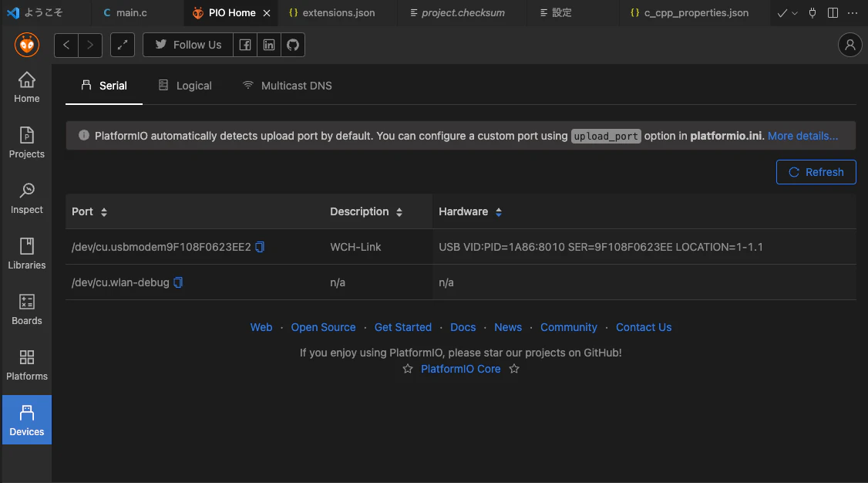868x483 pixels.
Task: Click the PlatformIO logo icon
Action: [26, 45]
